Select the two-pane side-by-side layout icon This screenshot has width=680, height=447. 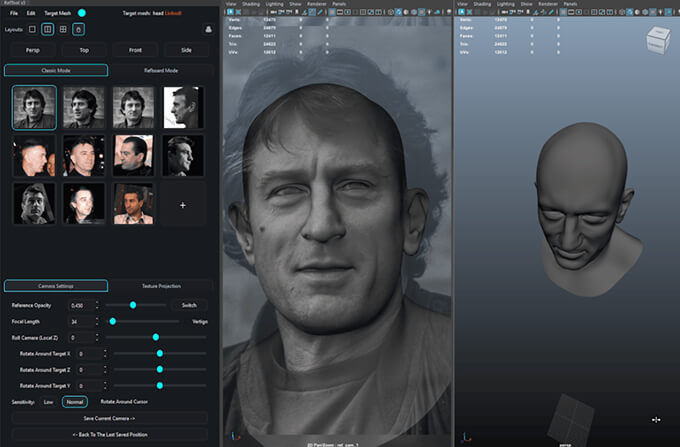tap(47, 30)
